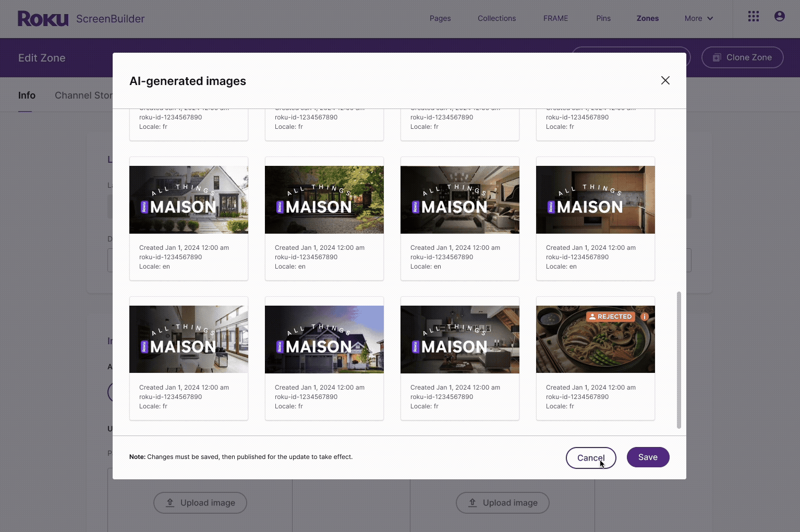Click the REJECTED badge on ramen image

(611, 317)
